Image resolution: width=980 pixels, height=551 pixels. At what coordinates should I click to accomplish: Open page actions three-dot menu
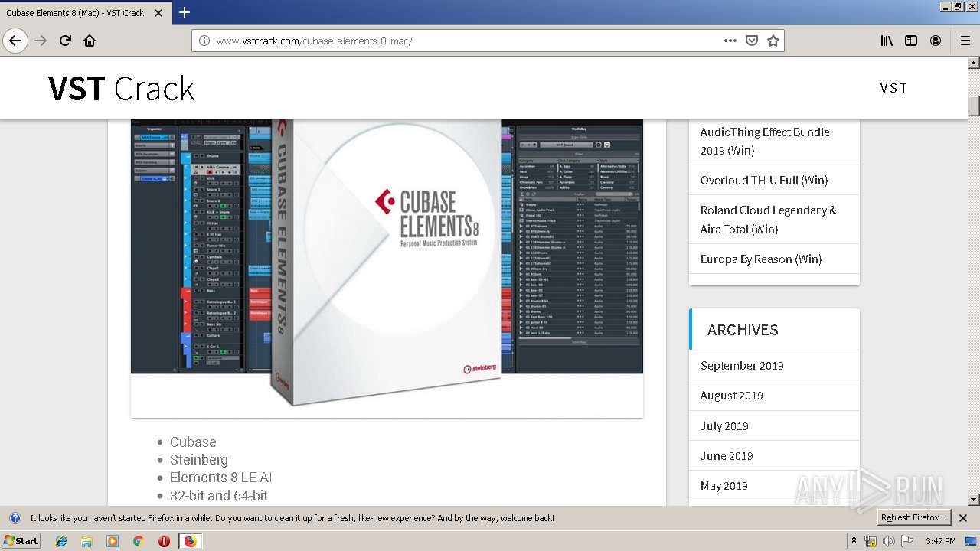tap(730, 41)
